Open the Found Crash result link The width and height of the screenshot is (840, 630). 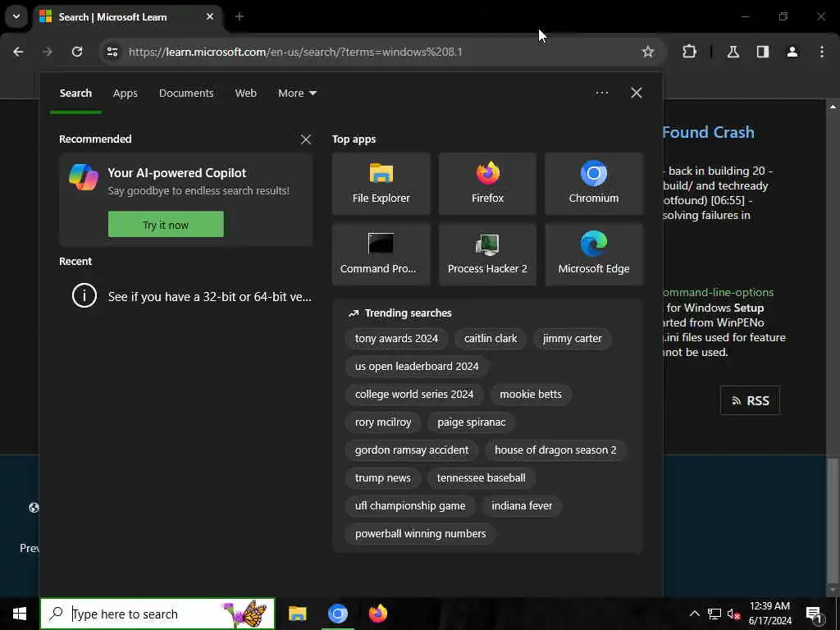click(708, 132)
